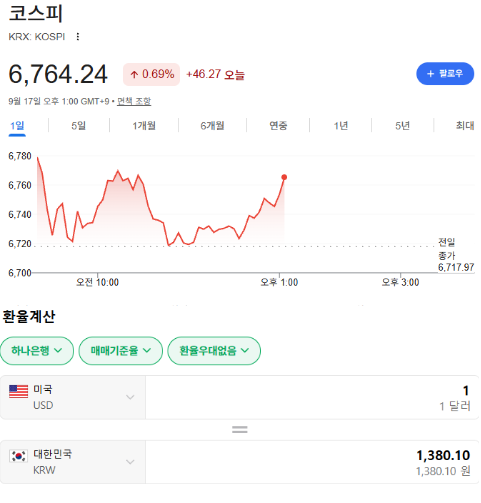Click the 오후 1:00 axis label

coord(280,283)
